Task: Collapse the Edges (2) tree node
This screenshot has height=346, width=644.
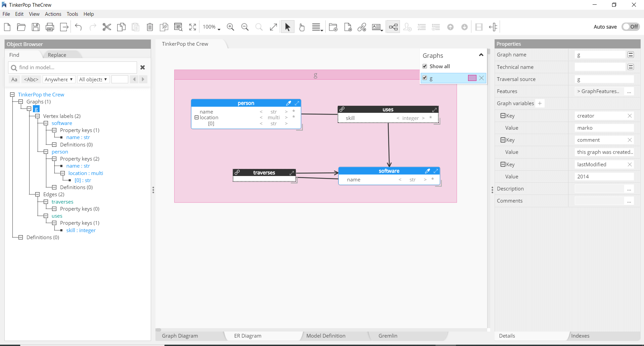Action: point(38,194)
